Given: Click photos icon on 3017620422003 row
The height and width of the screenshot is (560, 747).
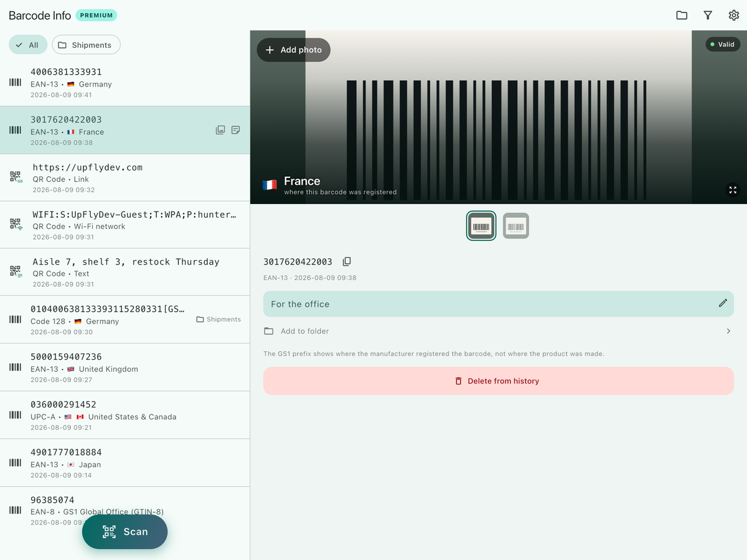Looking at the screenshot, I should [220, 130].
